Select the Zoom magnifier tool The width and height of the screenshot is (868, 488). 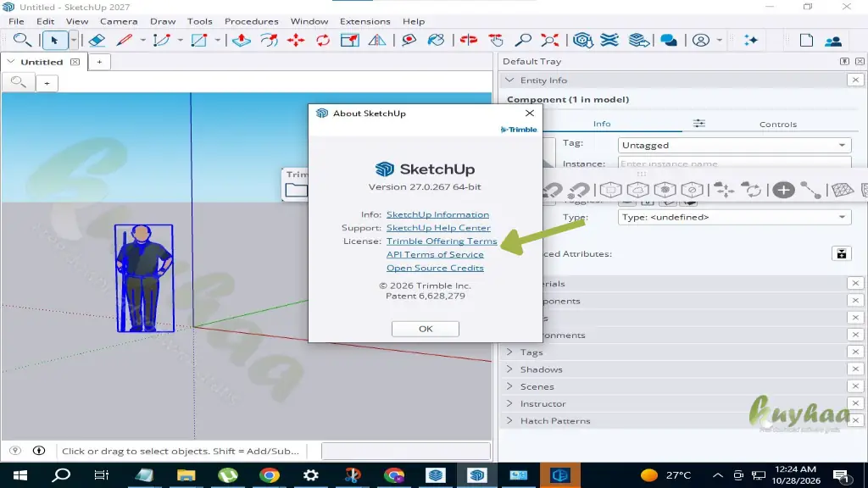(522, 40)
